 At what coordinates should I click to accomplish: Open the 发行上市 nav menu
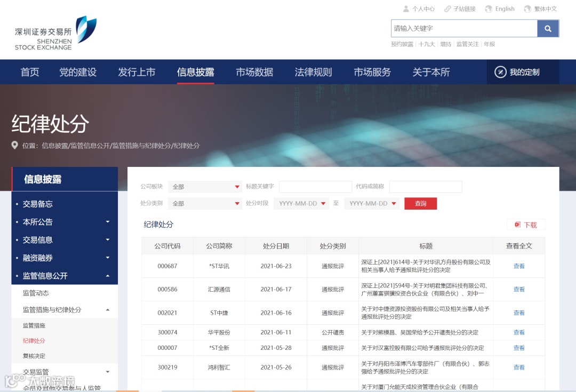pos(137,72)
